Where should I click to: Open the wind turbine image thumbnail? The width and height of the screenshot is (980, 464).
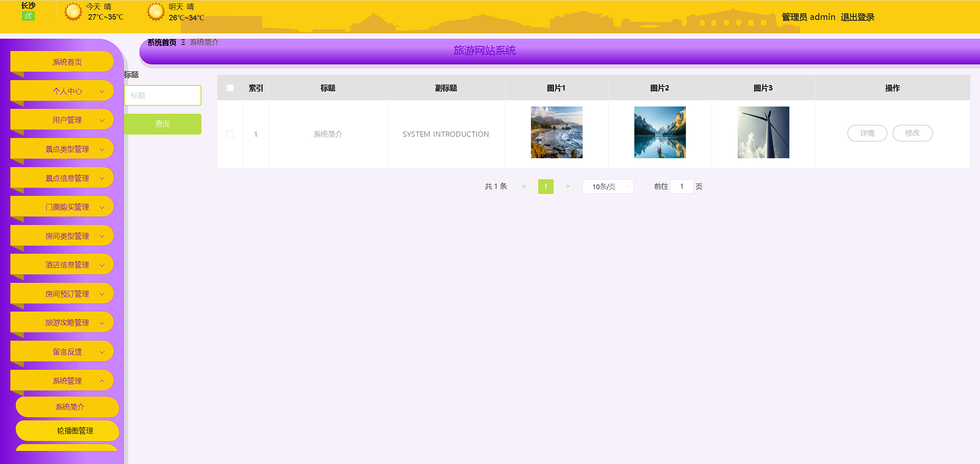[763, 133]
